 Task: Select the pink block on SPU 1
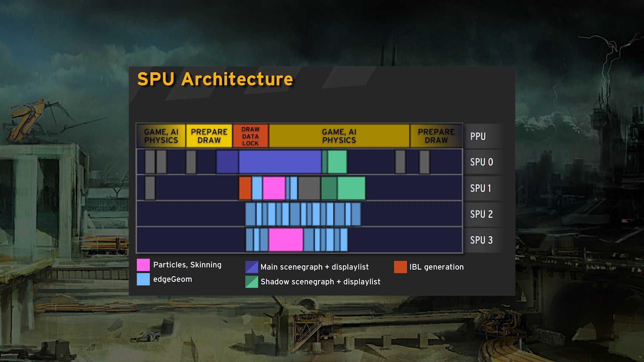274,188
